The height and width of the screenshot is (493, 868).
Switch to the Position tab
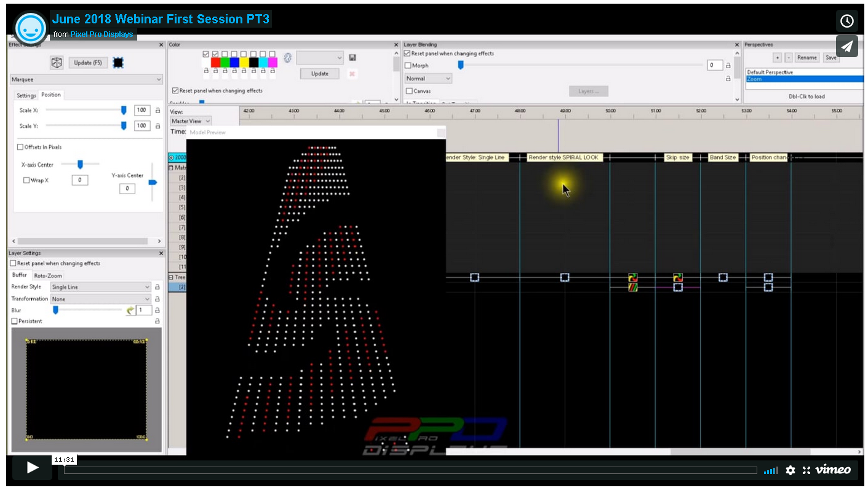click(x=51, y=95)
